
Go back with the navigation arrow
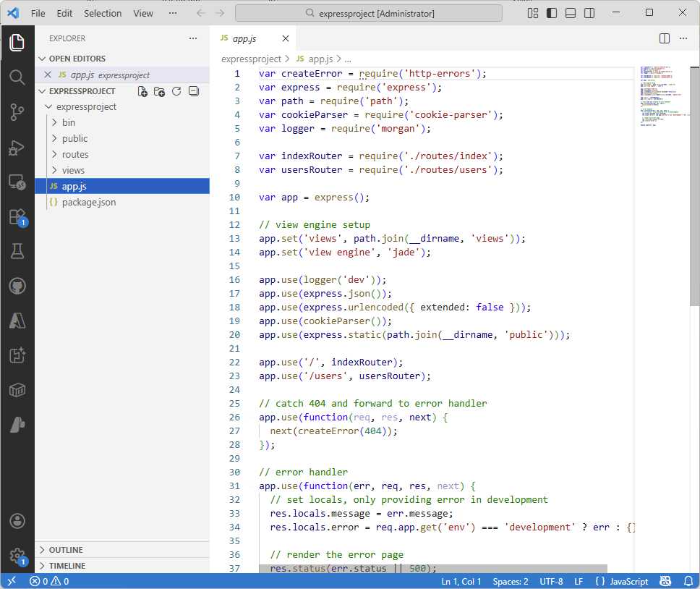201,13
